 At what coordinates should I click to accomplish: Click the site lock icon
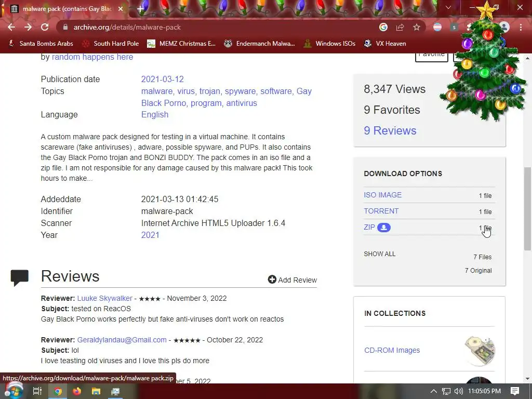(x=65, y=27)
